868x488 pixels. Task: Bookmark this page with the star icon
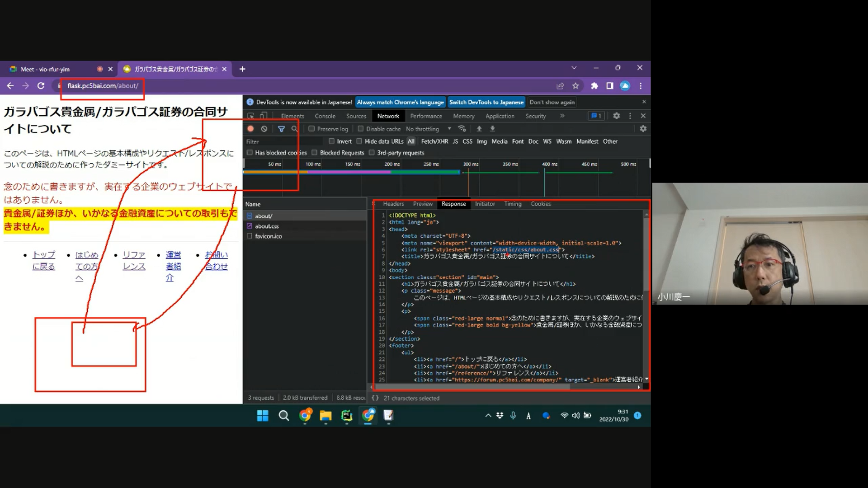576,86
